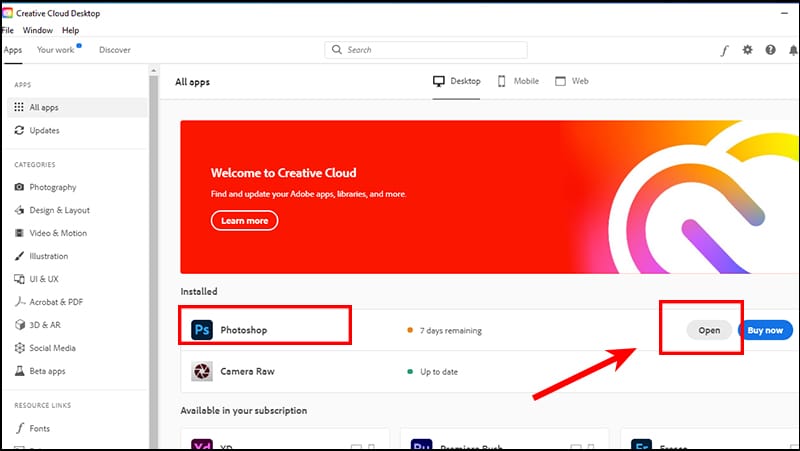Switch to the Discover tab
800x451 pixels.
coord(115,50)
